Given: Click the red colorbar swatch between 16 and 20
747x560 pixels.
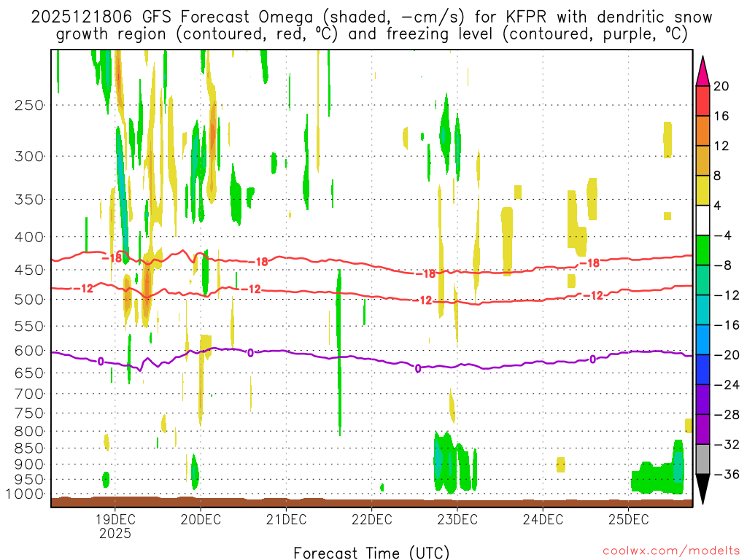Looking at the screenshot, I should coord(703,101).
